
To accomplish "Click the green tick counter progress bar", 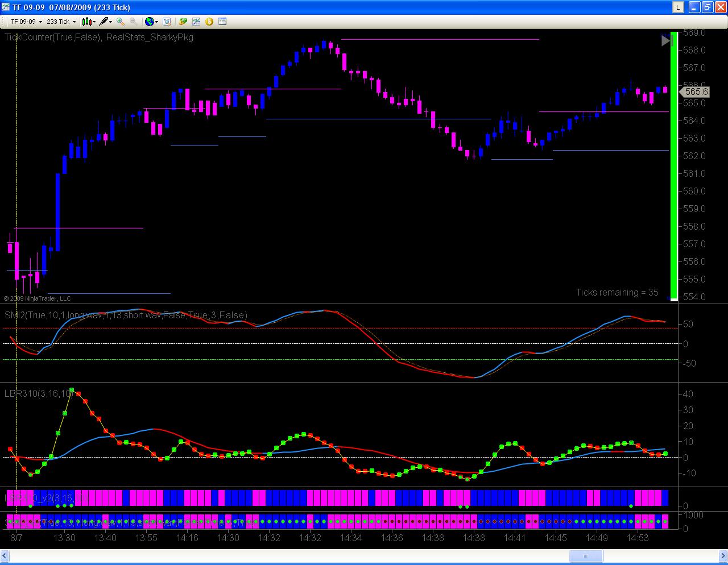I will click(674, 165).
